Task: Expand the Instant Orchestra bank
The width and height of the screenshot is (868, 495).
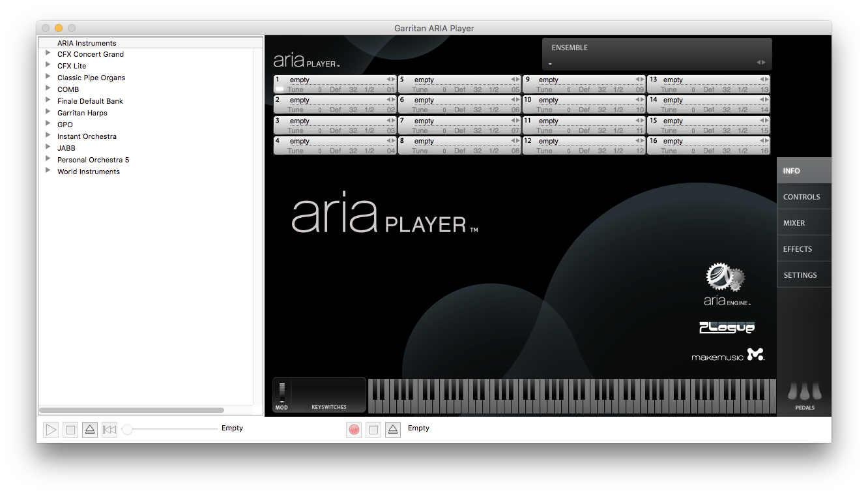Action: (48, 136)
